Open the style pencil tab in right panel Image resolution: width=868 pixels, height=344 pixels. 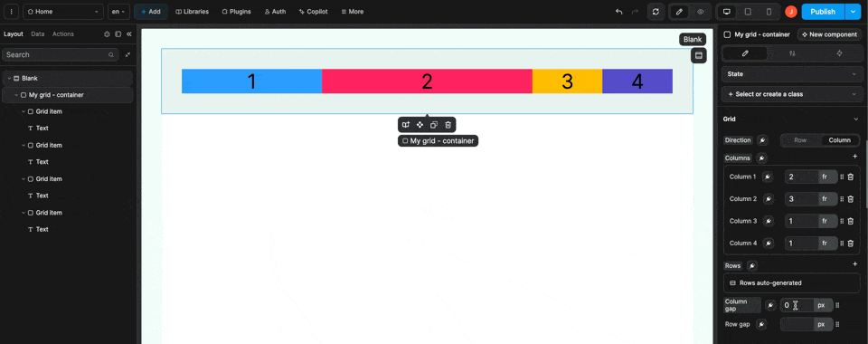(x=745, y=53)
